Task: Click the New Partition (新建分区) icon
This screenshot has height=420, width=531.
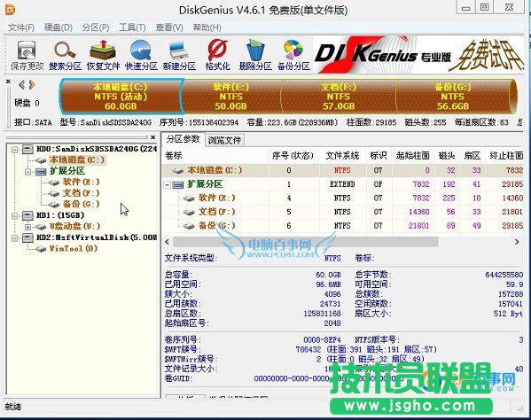Action: tap(179, 55)
